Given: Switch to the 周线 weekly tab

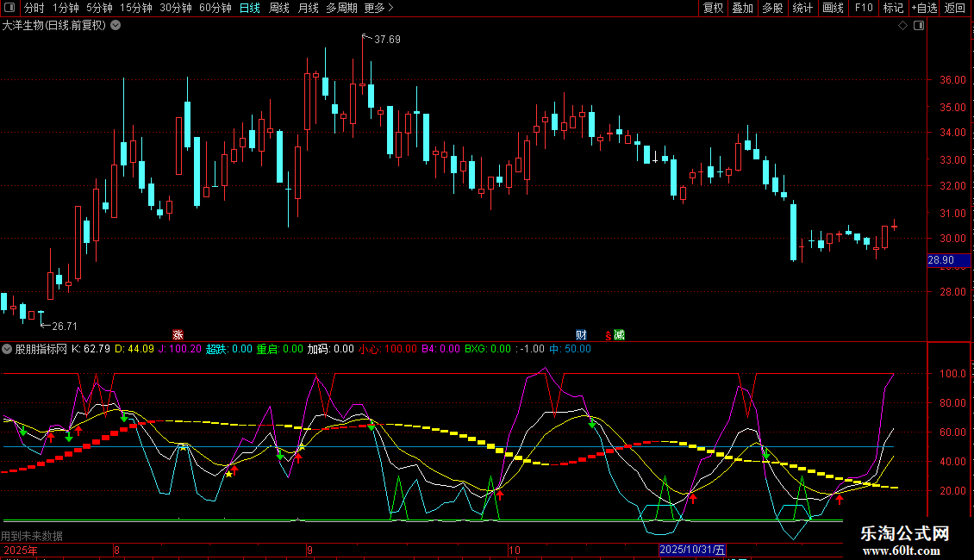Looking at the screenshot, I should pyautogui.click(x=279, y=8).
